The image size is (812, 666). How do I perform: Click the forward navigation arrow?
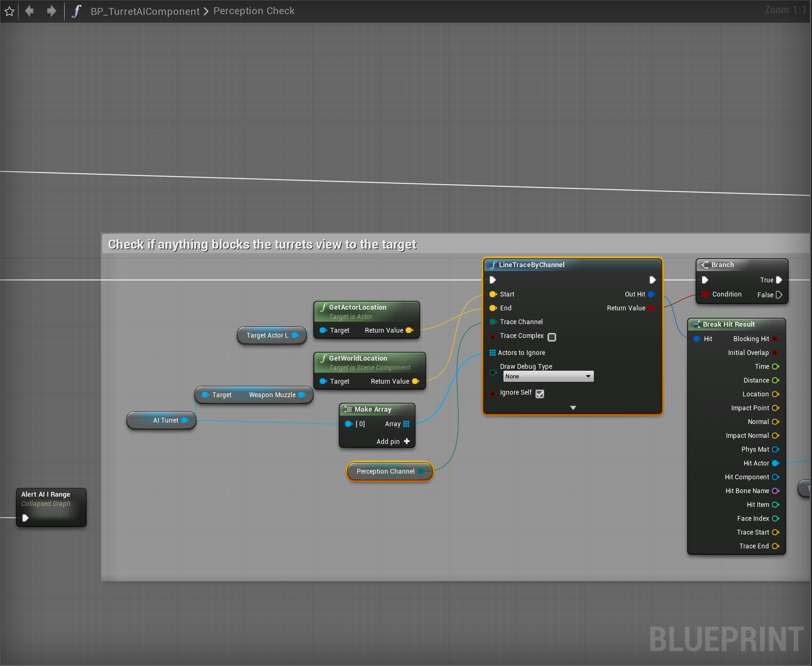[x=51, y=11]
